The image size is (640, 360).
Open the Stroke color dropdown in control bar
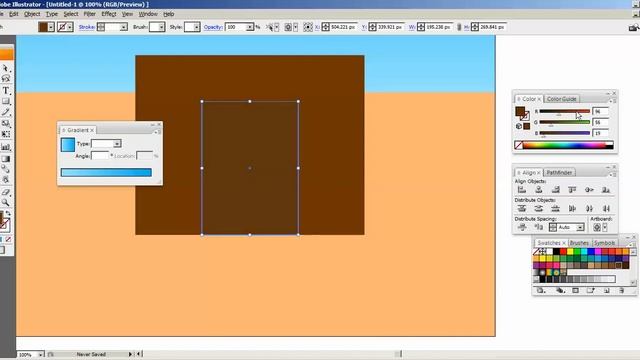70,27
